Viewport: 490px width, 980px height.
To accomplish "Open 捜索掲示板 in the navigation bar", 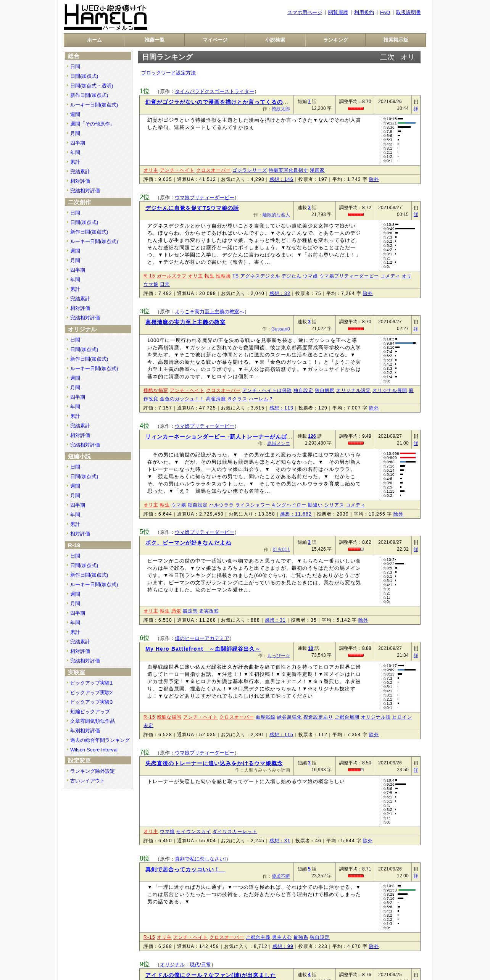I will point(396,40).
